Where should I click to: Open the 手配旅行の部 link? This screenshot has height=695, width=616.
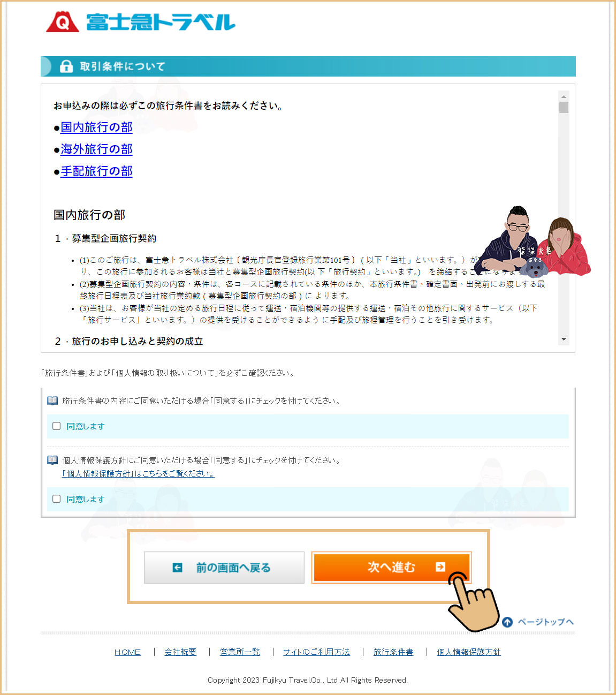(x=96, y=171)
